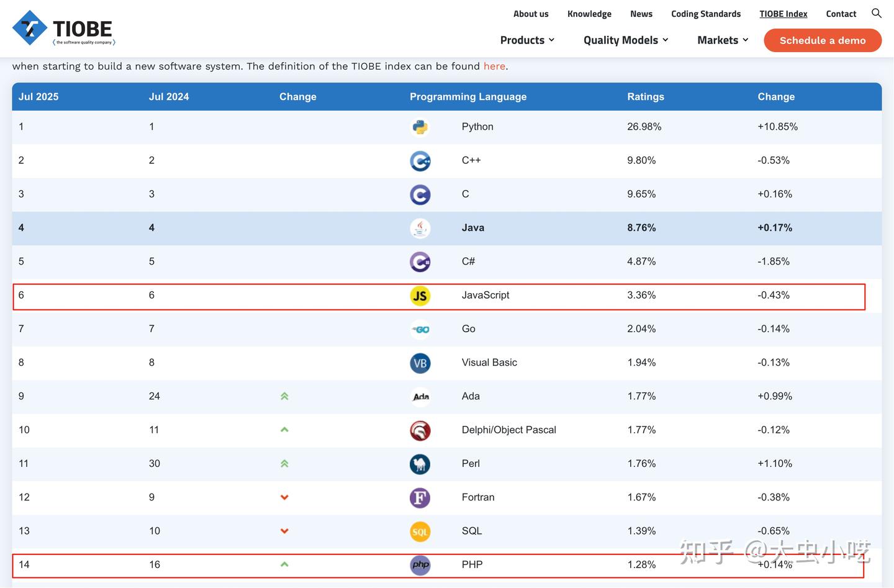Screen dimensions: 894x588
Task: Expand the Quality Models dropdown
Action: 626,40
